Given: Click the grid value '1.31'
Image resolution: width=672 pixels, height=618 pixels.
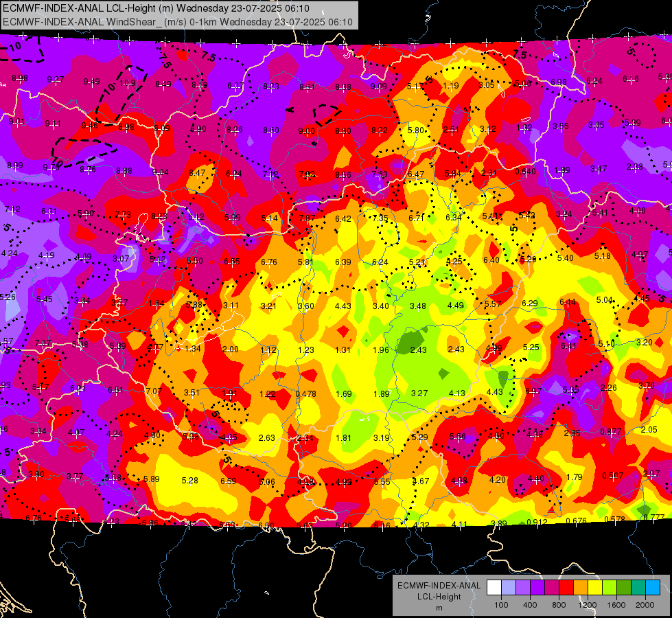Looking at the screenshot, I should 343,350.
